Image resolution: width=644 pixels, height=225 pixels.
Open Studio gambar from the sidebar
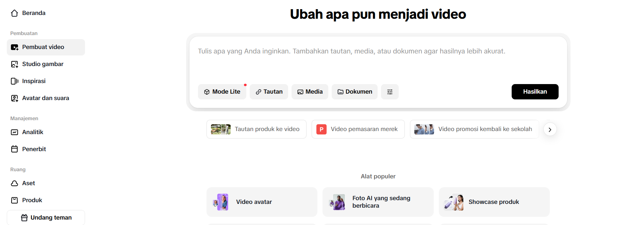(x=43, y=64)
